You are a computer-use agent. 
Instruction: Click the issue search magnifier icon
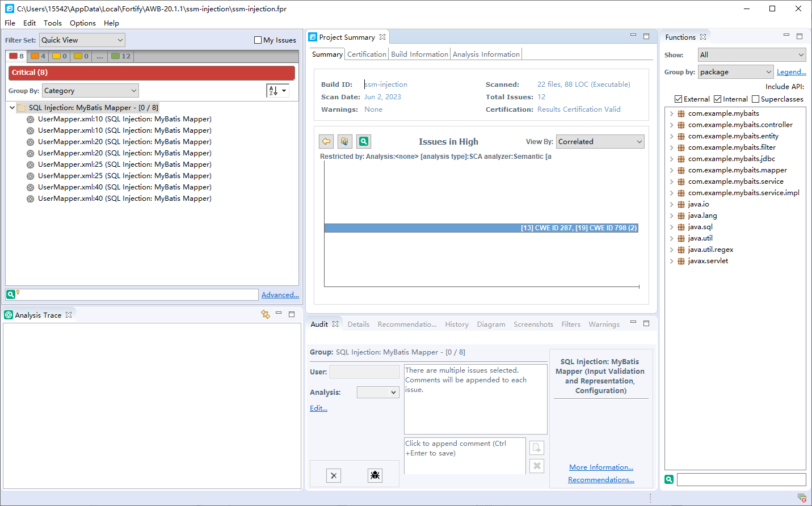click(x=11, y=294)
